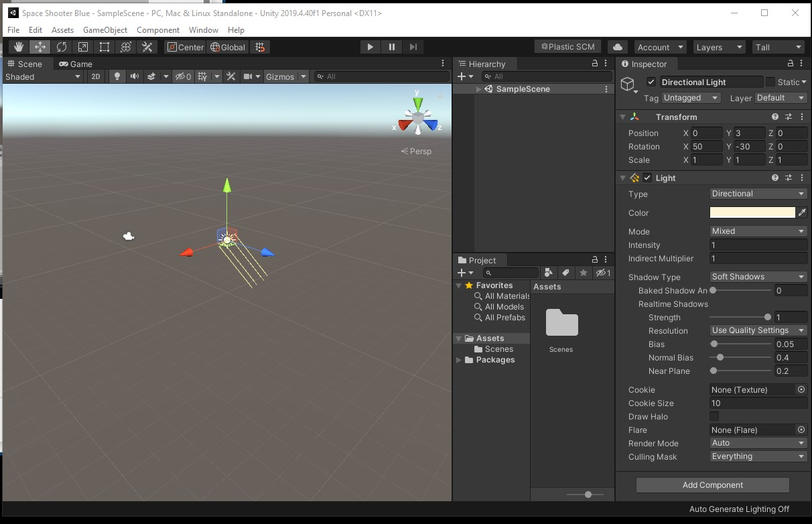The width and height of the screenshot is (812, 524).
Task: Click Position Y input field
Action: [750, 133]
